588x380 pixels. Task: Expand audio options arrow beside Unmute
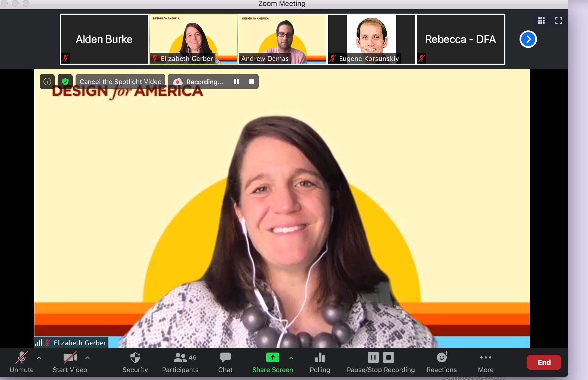(39, 358)
